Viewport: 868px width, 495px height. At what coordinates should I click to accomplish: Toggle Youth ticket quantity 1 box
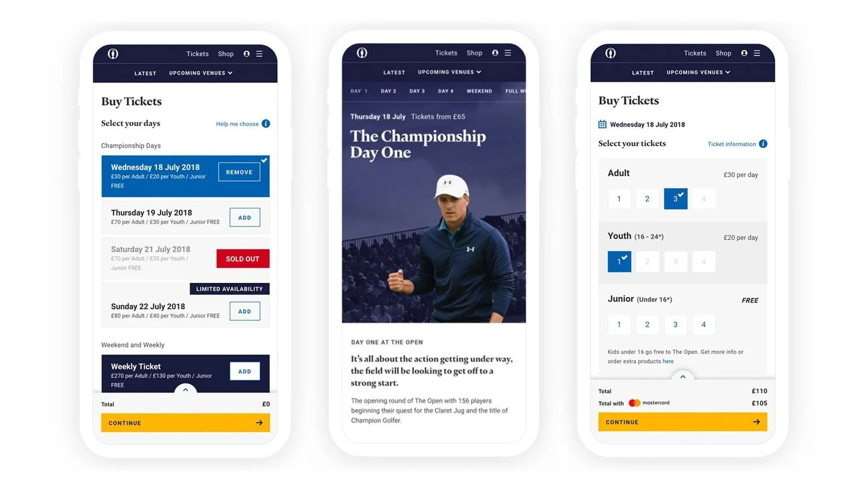click(619, 261)
